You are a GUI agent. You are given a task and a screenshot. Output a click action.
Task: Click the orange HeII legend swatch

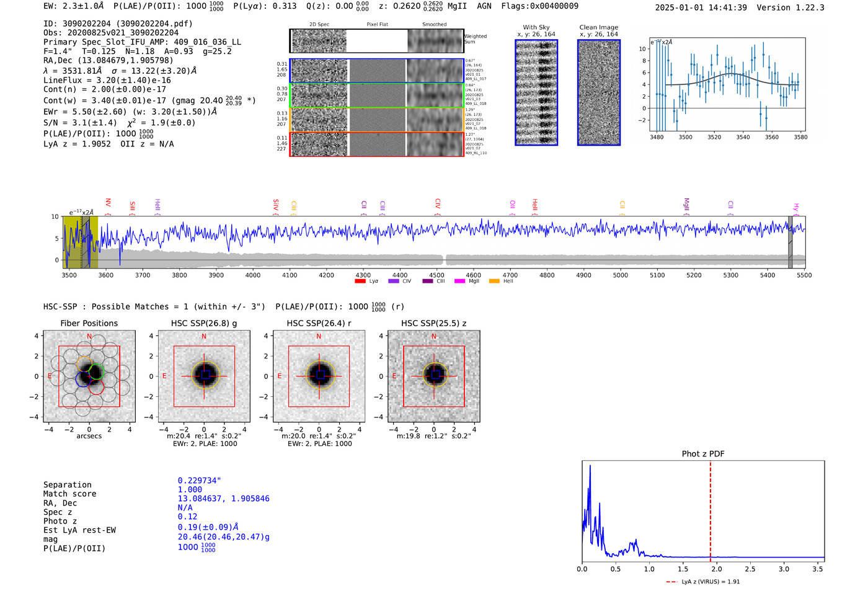click(494, 282)
